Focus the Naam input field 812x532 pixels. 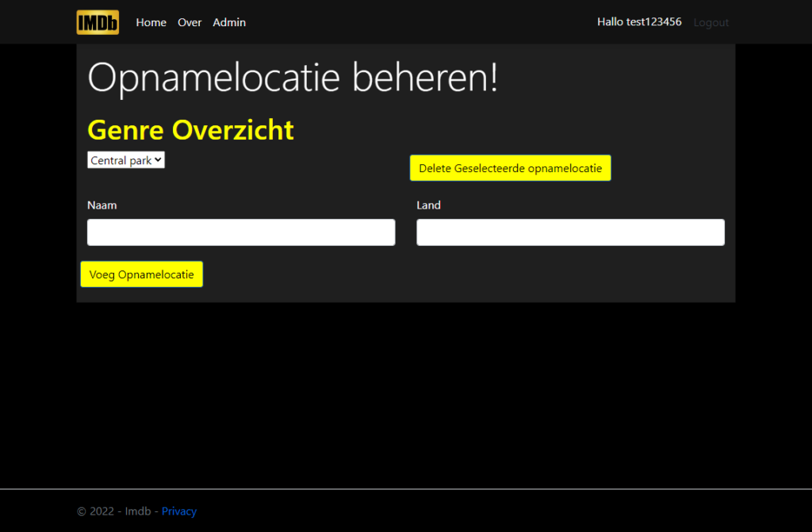241,232
